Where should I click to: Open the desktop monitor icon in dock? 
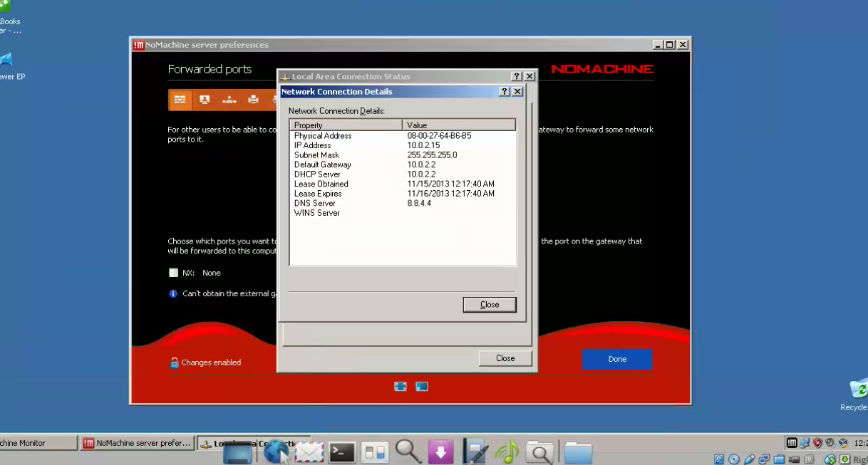click(x=238, y=453)
